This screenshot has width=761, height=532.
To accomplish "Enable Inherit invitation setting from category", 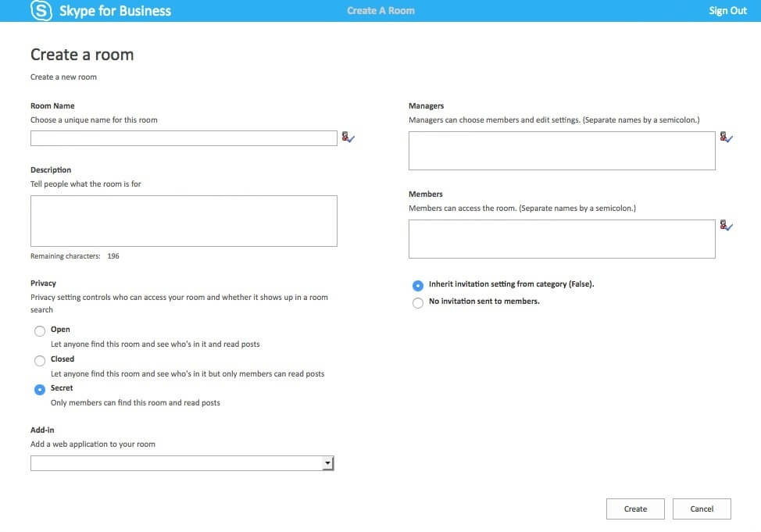I will (x=417, y=285).
